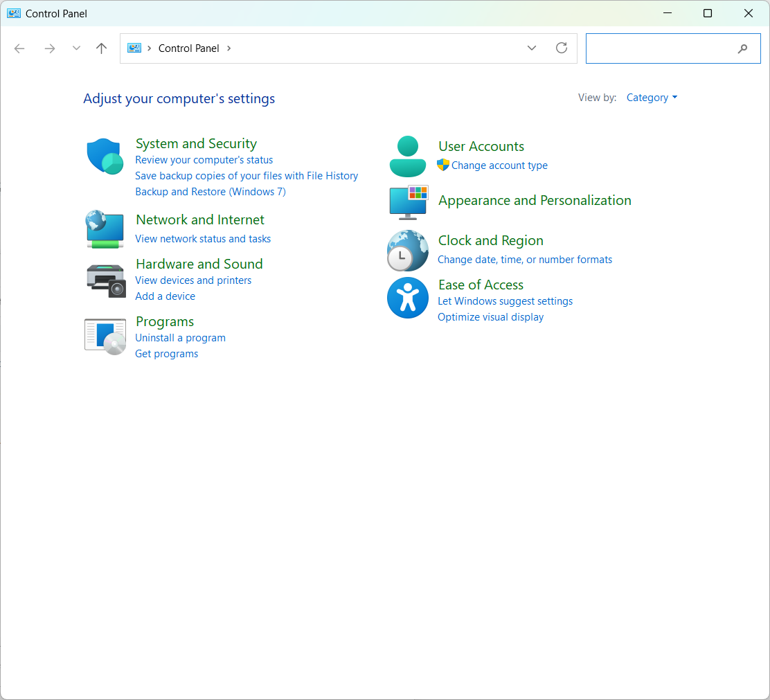
Task: Open the recent locations chevron
Action: [x=76, y=48]
